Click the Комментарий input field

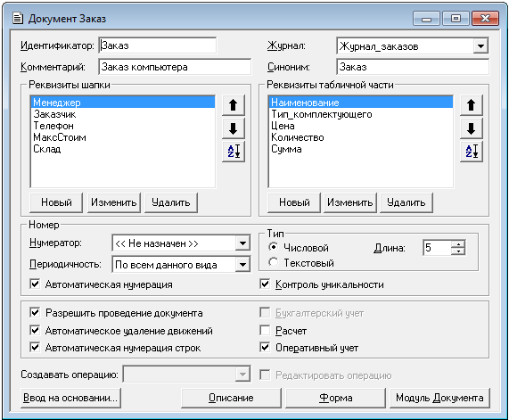(175, 67)
